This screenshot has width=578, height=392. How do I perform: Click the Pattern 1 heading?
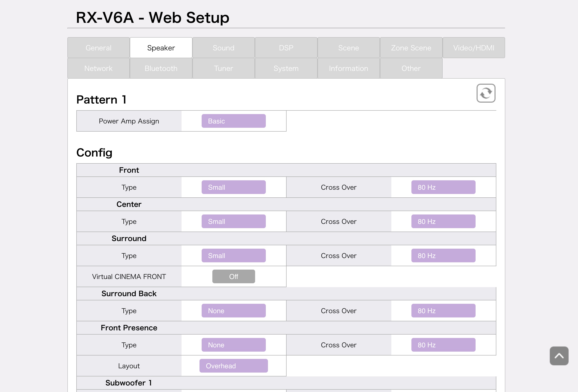[x=102, y=100]
